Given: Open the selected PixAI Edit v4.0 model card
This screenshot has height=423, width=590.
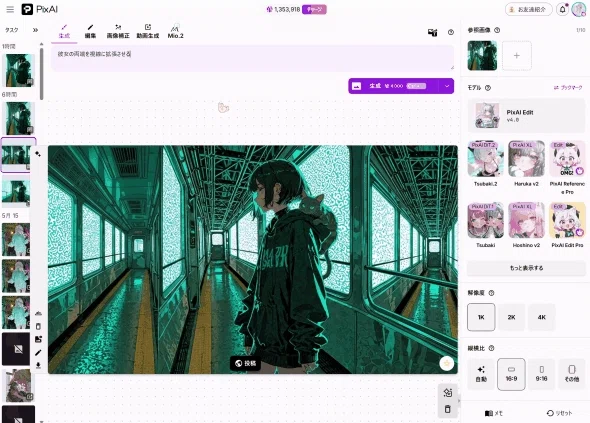Looking at the screenshot, I should 526,116.
